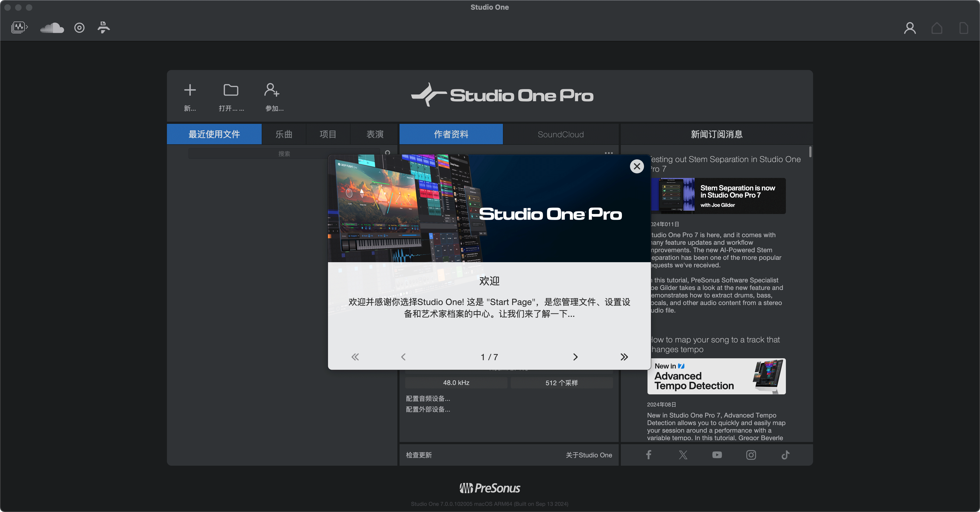Screen dimensions: 980x512
Task: Click the 配置音频设备... link
Action: (428, 398)
